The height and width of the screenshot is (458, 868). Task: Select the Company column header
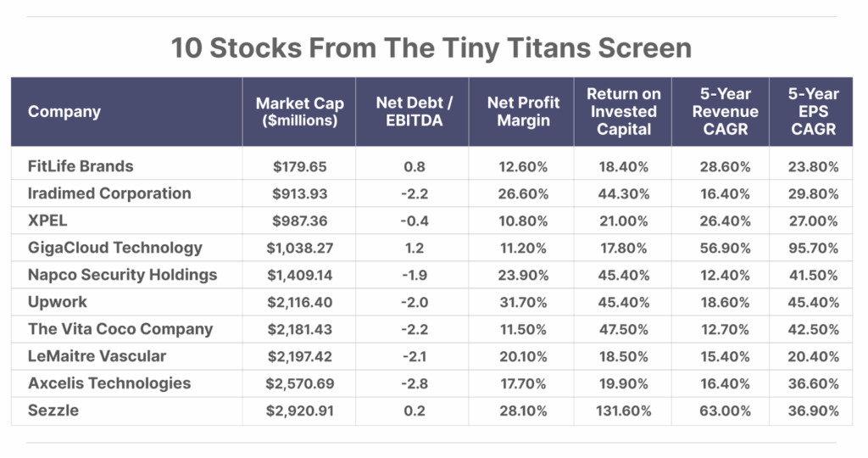tap(64, 112)
